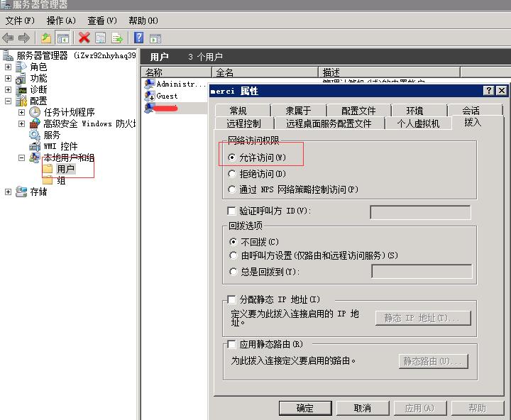The height and width of the screenshot is (420, 511).
Task: Expand the 存储 tree node
Action: tap(8, 192)
